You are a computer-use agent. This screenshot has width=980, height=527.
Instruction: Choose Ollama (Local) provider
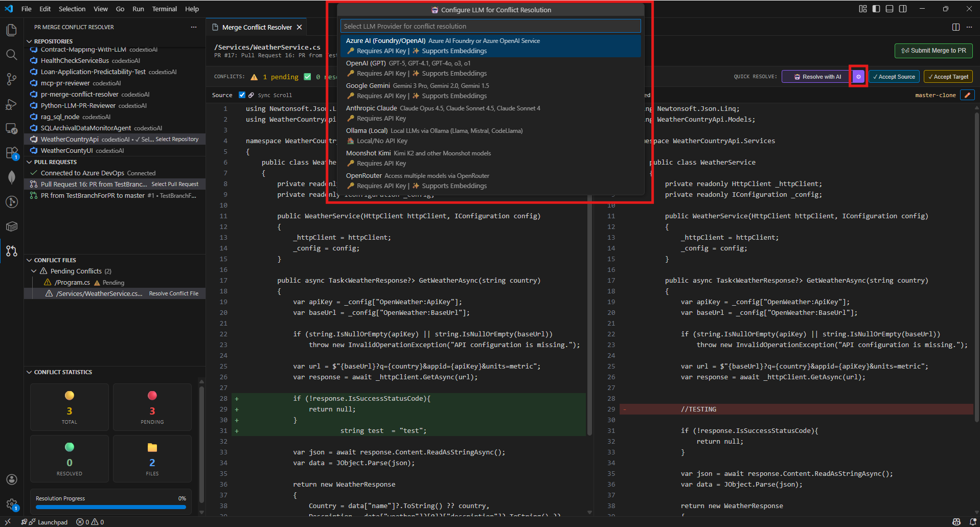(x=490, y=136)
